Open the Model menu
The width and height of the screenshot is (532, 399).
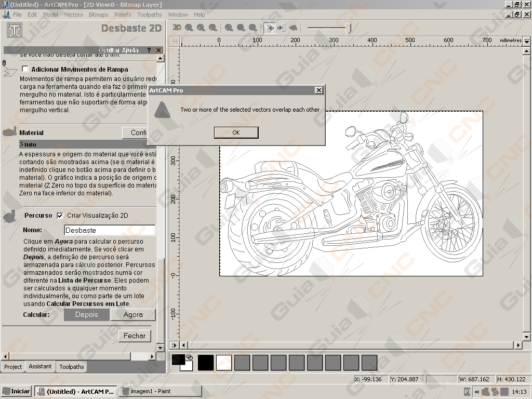pyautogui.click(x=50, y=15)
